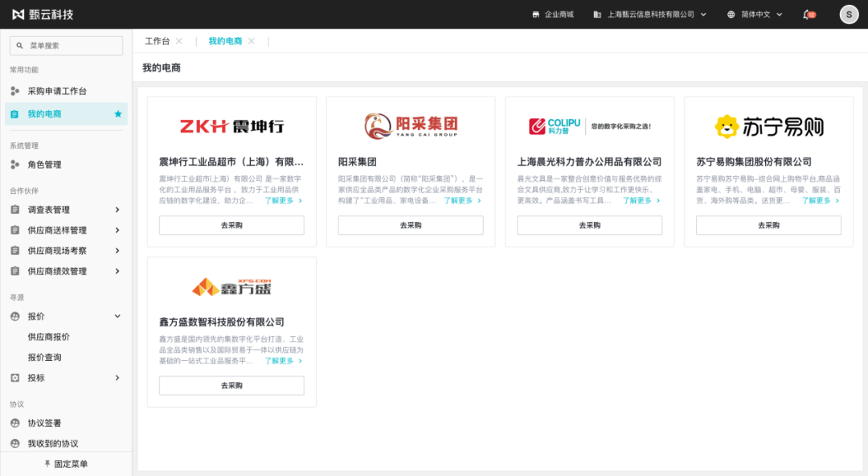The image size is (868, 476).
Task: Click 了解更多 on 震坤行 card
Action: pyautogui.click(x=283, y=200)
